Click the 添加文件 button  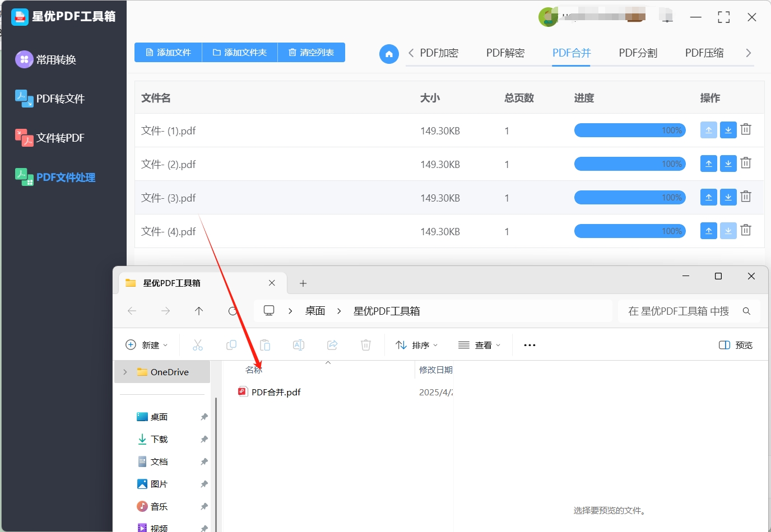coord(168,52)
